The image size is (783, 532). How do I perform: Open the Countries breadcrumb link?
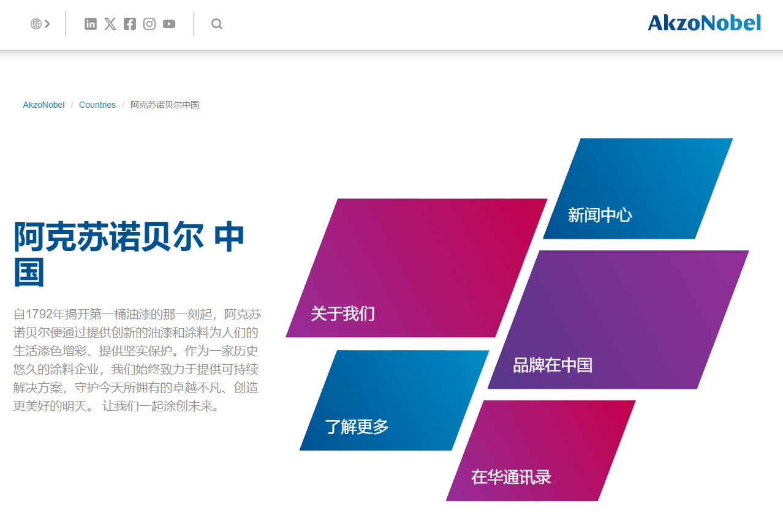[x=97, y=105]
